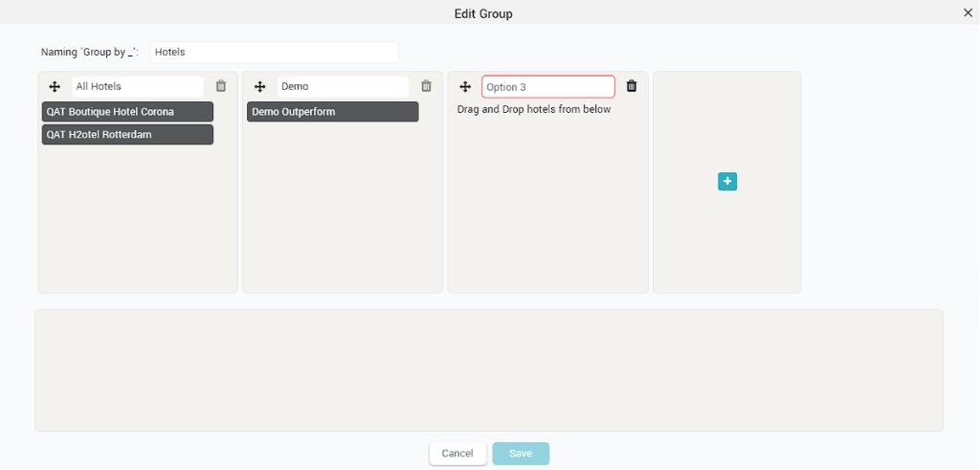The width and height of the screenshot is (980, 470).
Task: Click the Demo column name field
Action: (343, 87)
